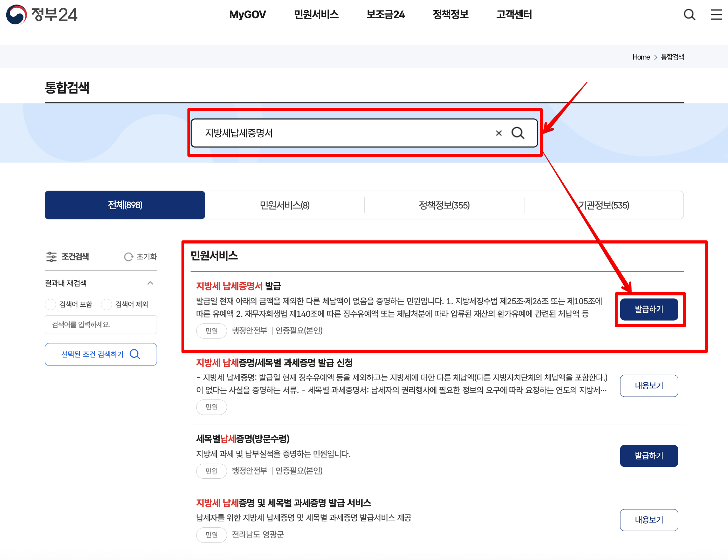This screenshot has width=728, height=560.
Task: Open search using the top-right magnifier icon
Action: coord(689,15)
